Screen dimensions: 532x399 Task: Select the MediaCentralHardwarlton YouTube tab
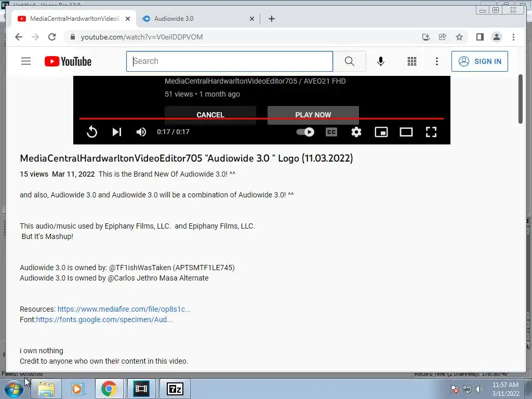click(x=74, y=19)
